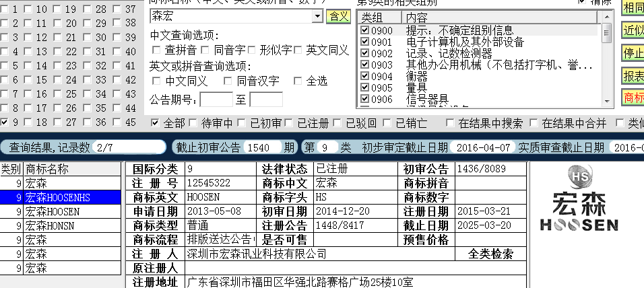
Task: Uncheck group 0904 衡器
Action: point(364,76)
